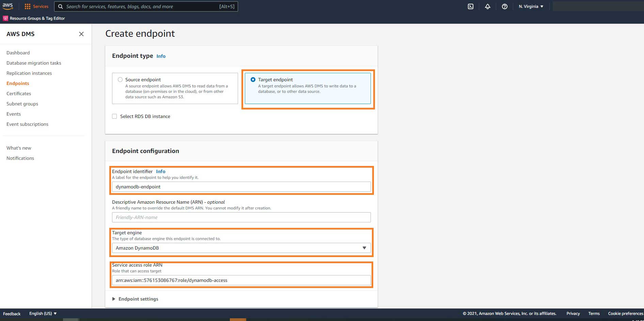Open the notifications bell icon

tap(488, 6)
